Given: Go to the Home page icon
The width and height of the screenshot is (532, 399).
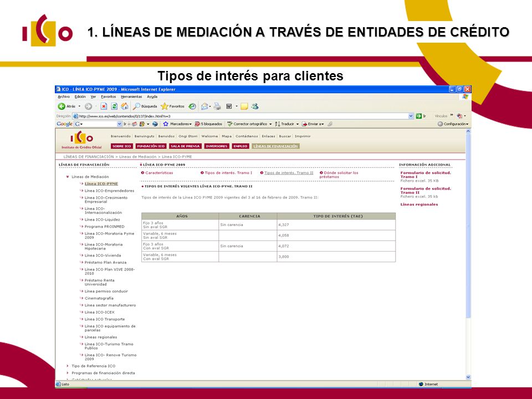Looking at the screenshot, I should pos(125,106).
